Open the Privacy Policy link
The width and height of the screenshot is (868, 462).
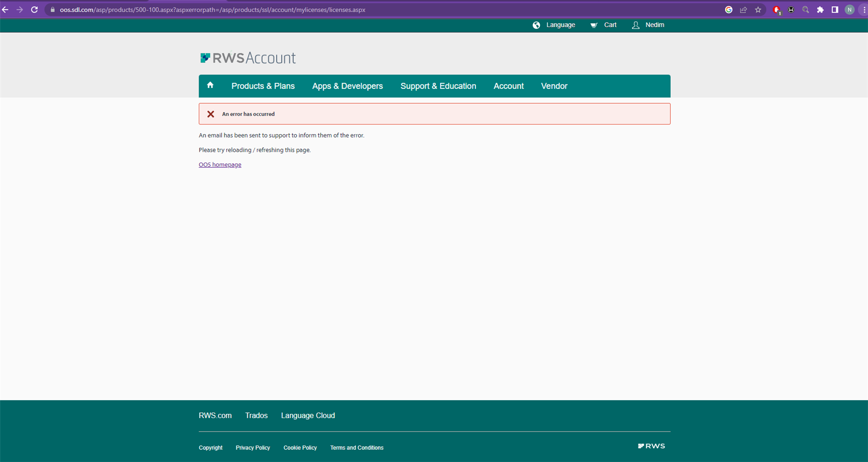click(x=253, y=448)
